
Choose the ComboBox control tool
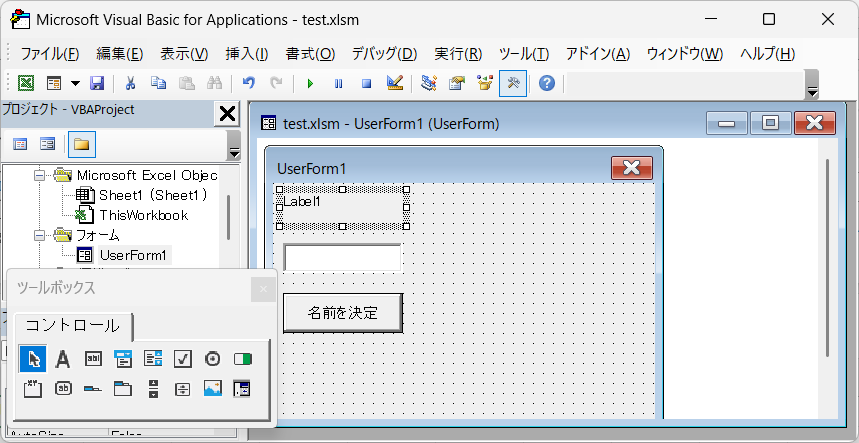(123, 359)
